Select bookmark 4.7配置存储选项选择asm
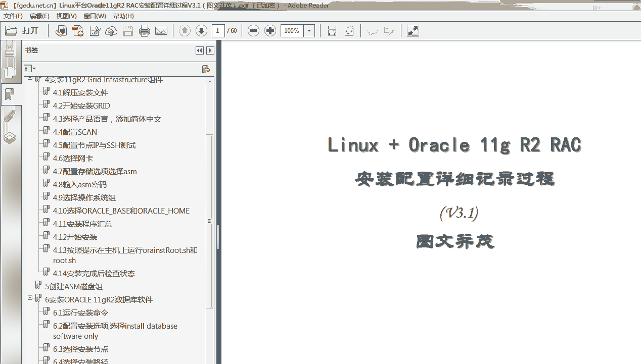Viewport: 641px width, 364px height. point(95,172)
